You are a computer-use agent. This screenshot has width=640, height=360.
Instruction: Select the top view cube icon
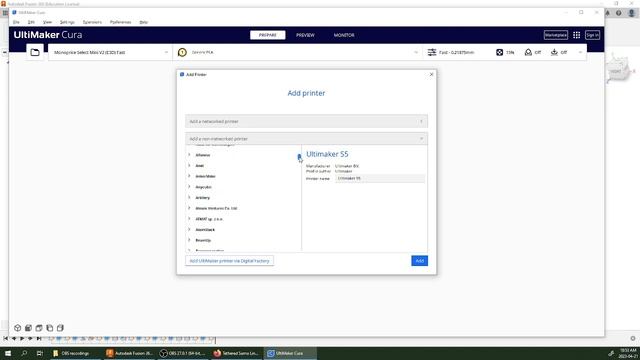[x=39, y=328]
